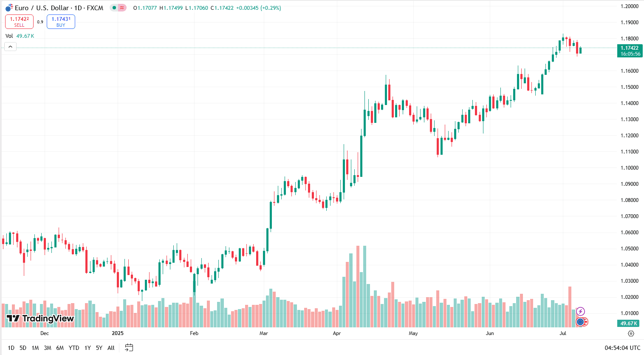
Task: Click the EU and US flags economic event icon
Action: click(582, 322)
